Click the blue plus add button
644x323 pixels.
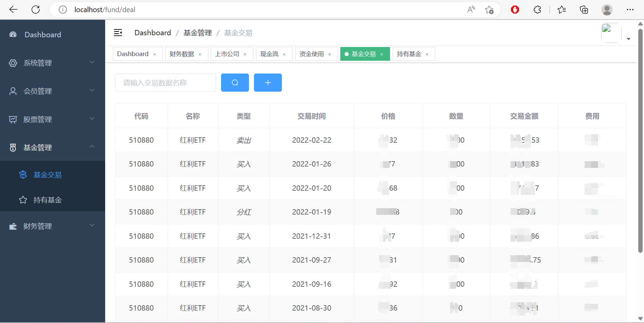(268, 83)
